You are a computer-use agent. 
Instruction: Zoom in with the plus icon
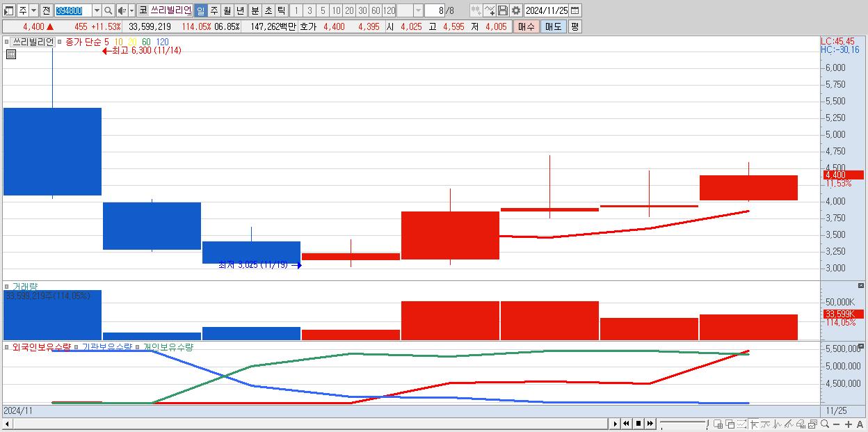(x=849, y=424)
